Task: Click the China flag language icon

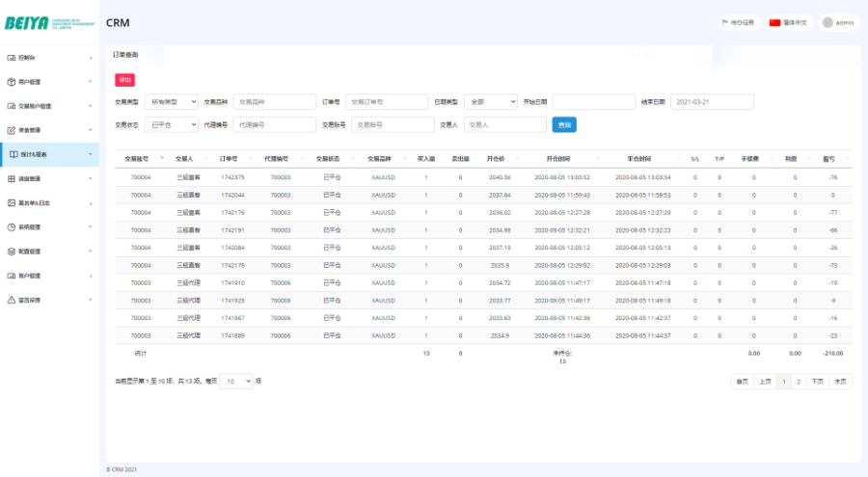Action: click(774, 22)
